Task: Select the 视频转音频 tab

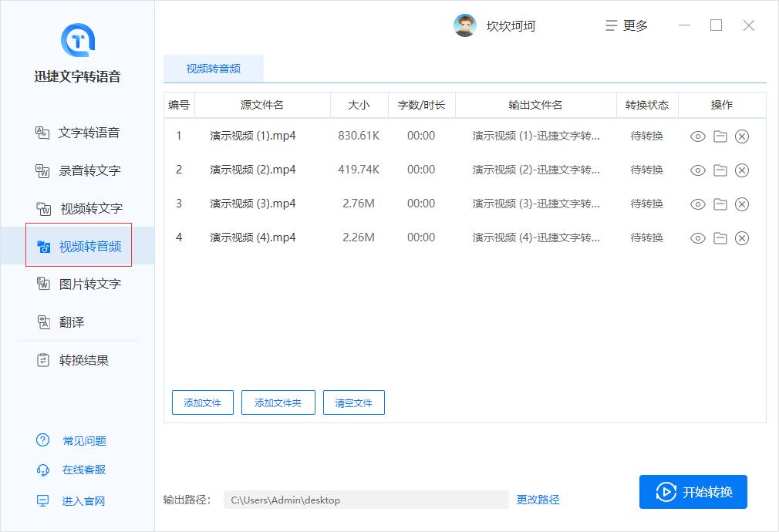Action: (213, 68)
